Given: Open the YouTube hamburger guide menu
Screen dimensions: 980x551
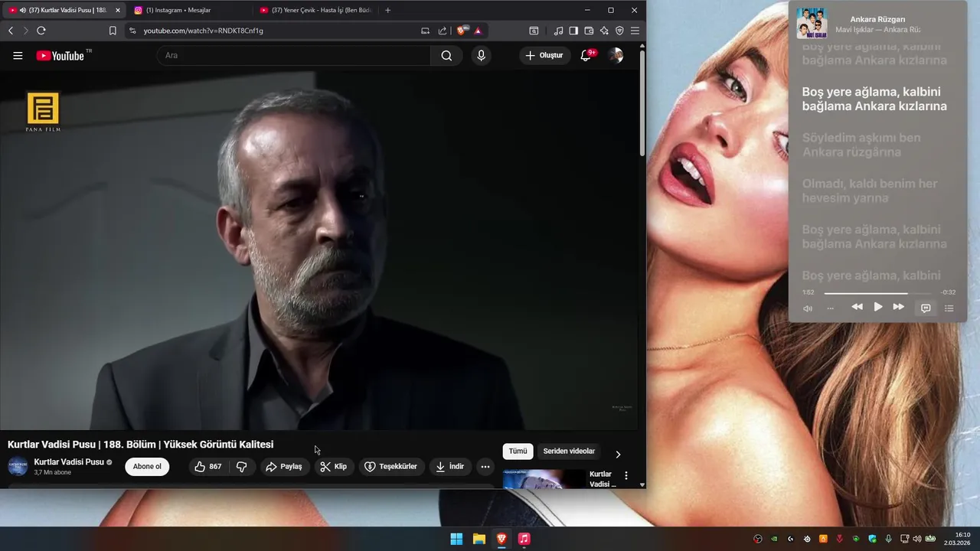Looking at the screenshot, I should (18, 55).
